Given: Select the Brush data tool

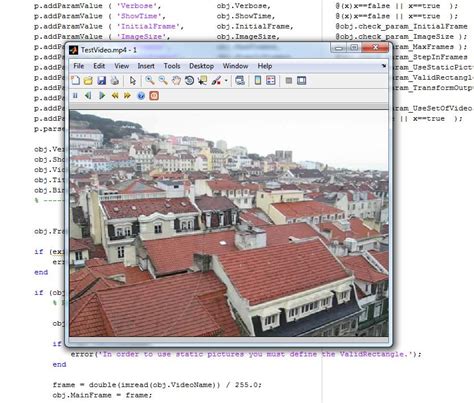Looking at the screenshot, I should (216, 80).
